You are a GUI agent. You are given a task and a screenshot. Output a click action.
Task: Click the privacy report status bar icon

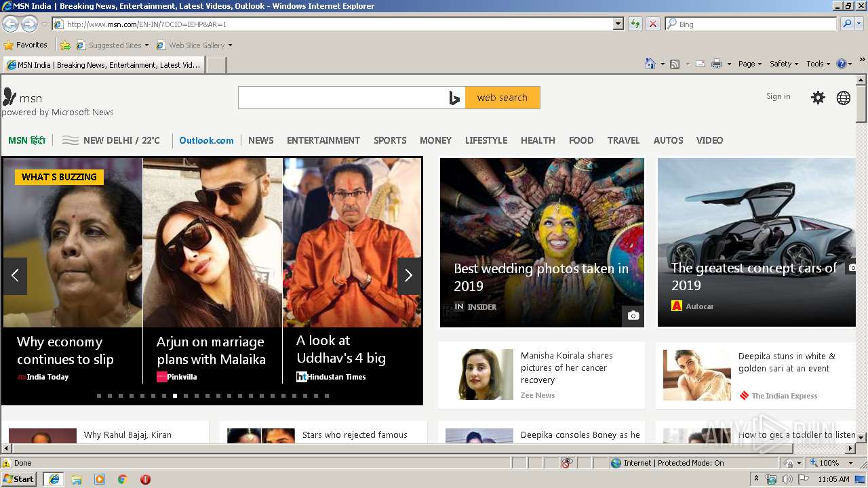coord(567,463)
